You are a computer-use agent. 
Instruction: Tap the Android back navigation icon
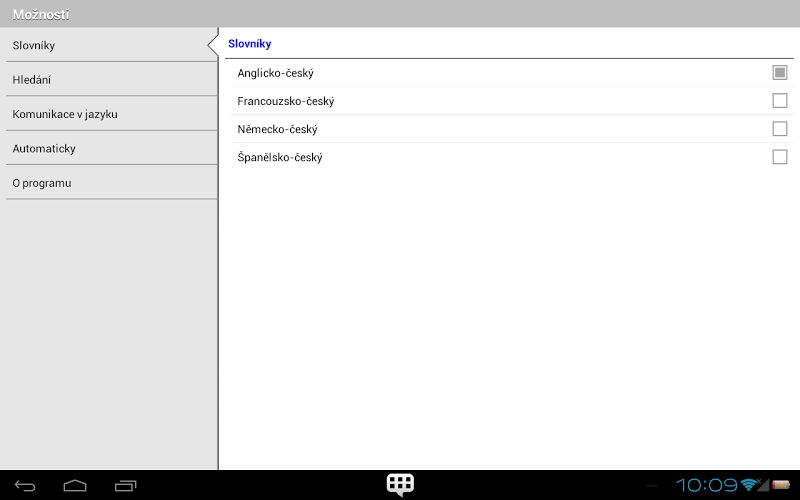tap(25, 486)
